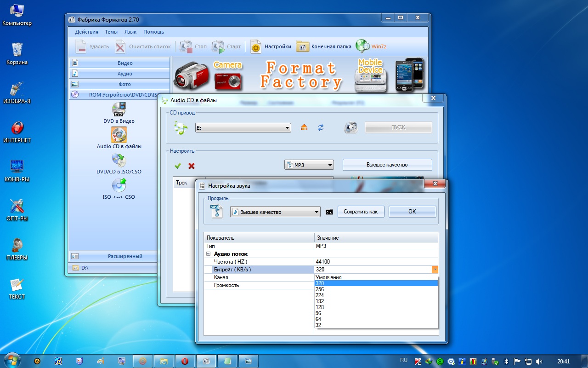Click the Стоп toolbar button
Viewport: 588px width, 368px height.
click(193, 46)
